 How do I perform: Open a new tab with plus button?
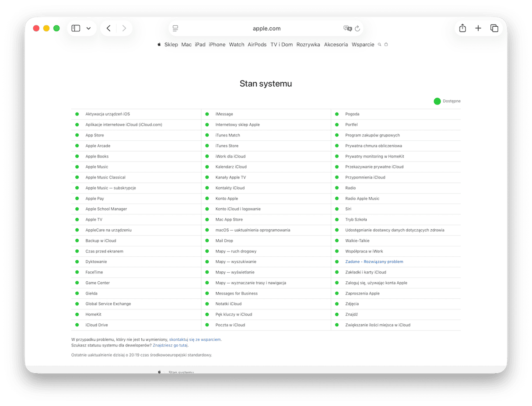478,28
